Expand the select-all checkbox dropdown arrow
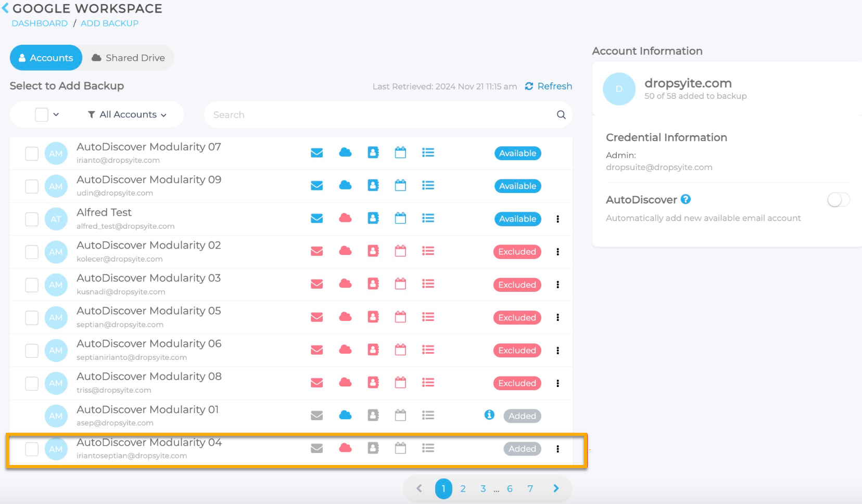 point(56,114)
